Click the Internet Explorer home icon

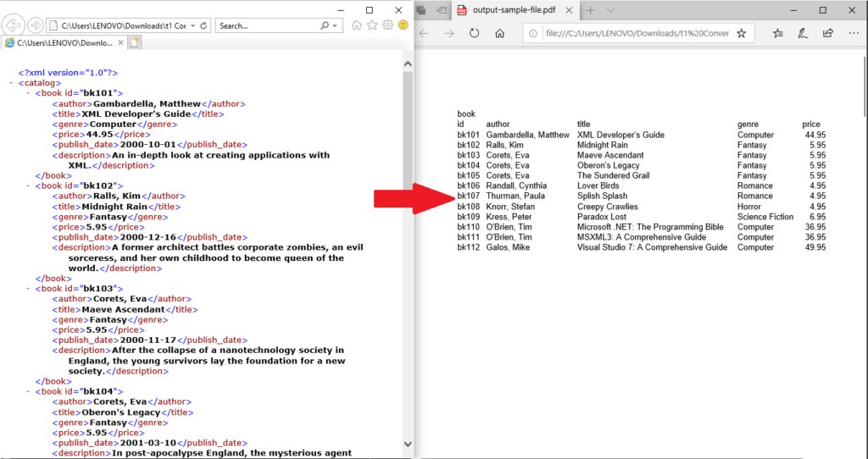(357, 25)
